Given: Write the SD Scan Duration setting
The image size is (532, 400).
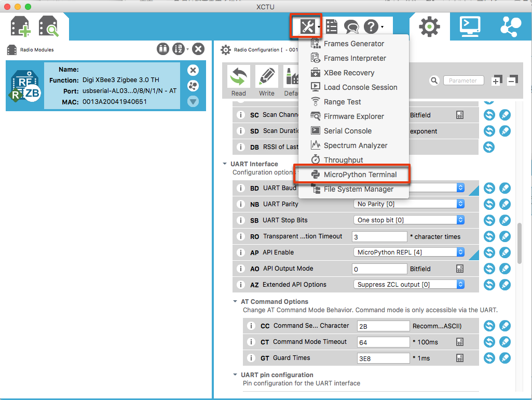Looking at the screenshot, I should (505, 131).
